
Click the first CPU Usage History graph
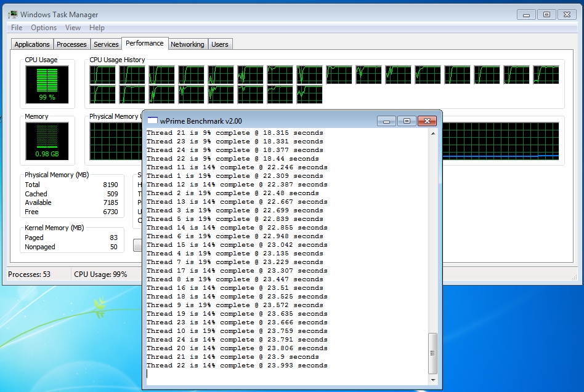(x=103, y=75)
